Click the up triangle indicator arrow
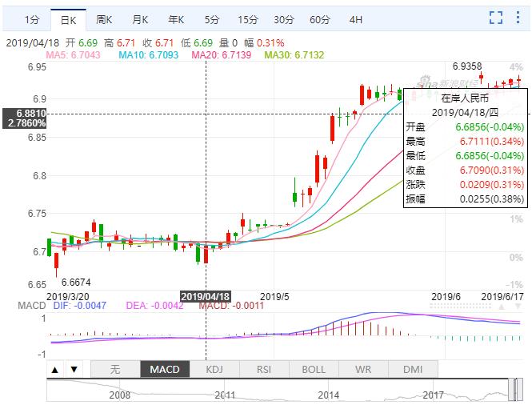The image size is (532, 409). point(55,370)
